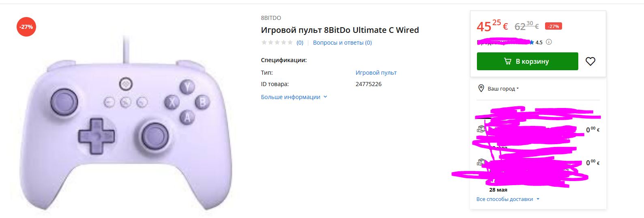Expand Все способы доставки list

[508, 199]
